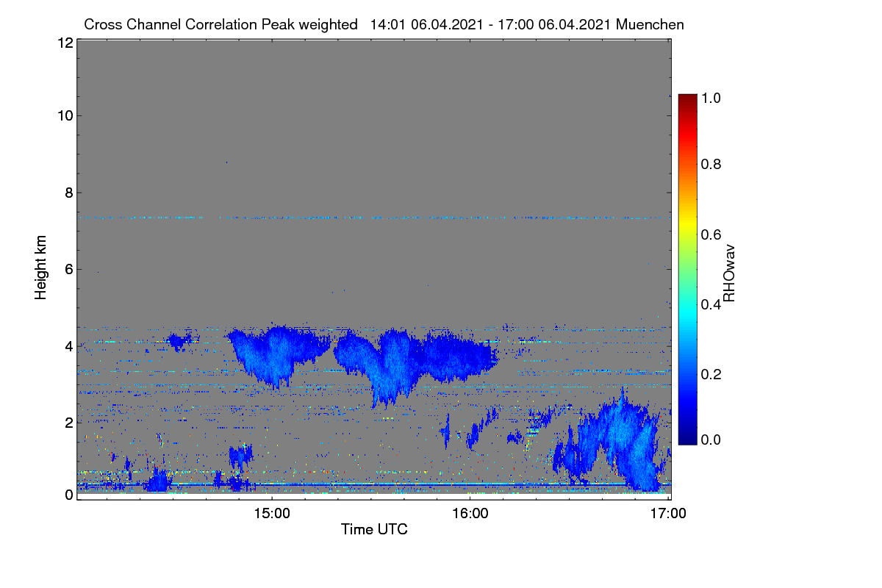
Task: Click the Height km axis title
Action: pyautogui.click(x=41, y=268)
